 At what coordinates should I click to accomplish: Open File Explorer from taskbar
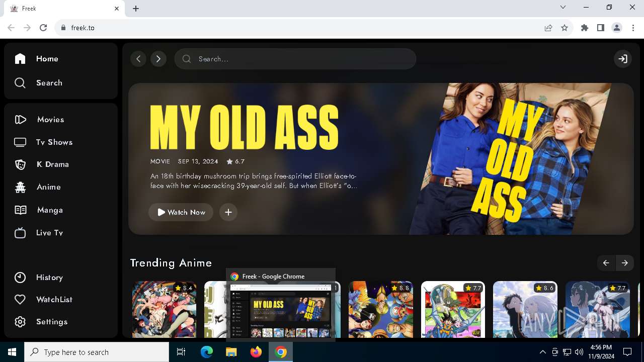click(x=231, y=352)
